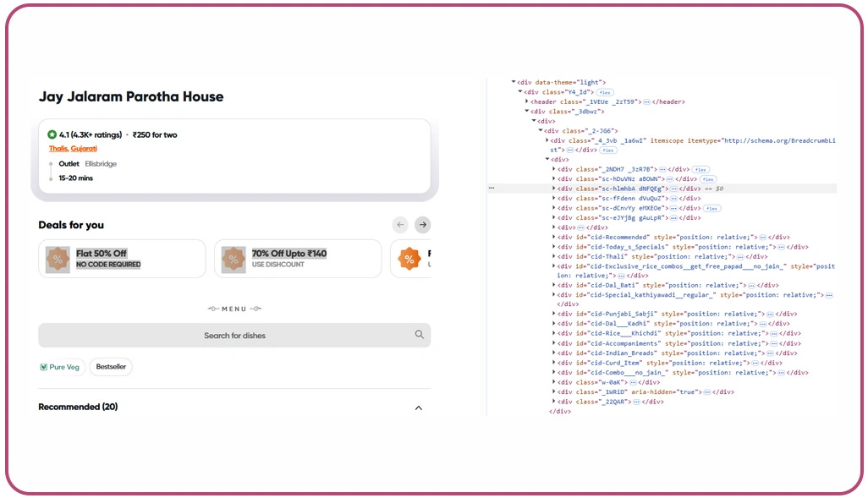This screenshot has width=868, height=498.
Task: Click the ellipsis badge on the cid-Accompaniments row
Action: pyautogui.click(x=774, y=343)
